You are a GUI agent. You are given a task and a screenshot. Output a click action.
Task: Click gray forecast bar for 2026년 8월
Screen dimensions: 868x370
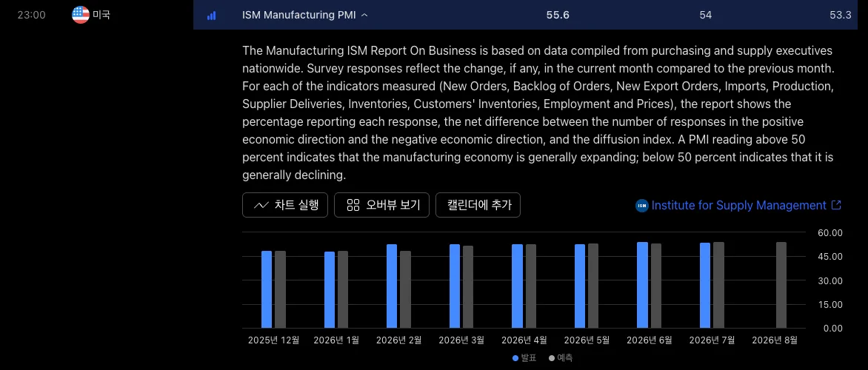[x=781, y=286]
